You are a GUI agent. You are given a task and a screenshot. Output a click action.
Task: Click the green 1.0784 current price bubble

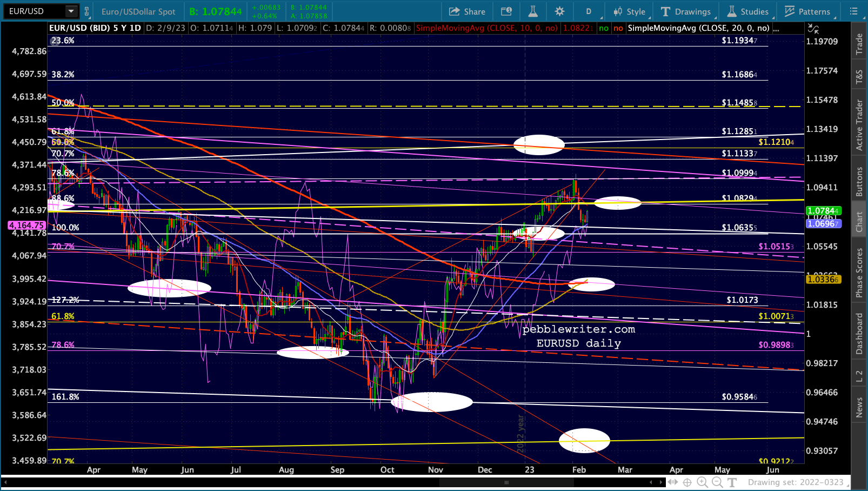pos(823,211)
